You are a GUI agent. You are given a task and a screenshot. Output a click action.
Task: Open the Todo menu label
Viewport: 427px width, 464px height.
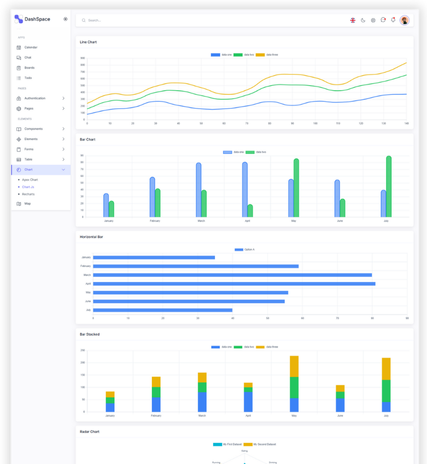pyautogui.click(x=28, y=78)
